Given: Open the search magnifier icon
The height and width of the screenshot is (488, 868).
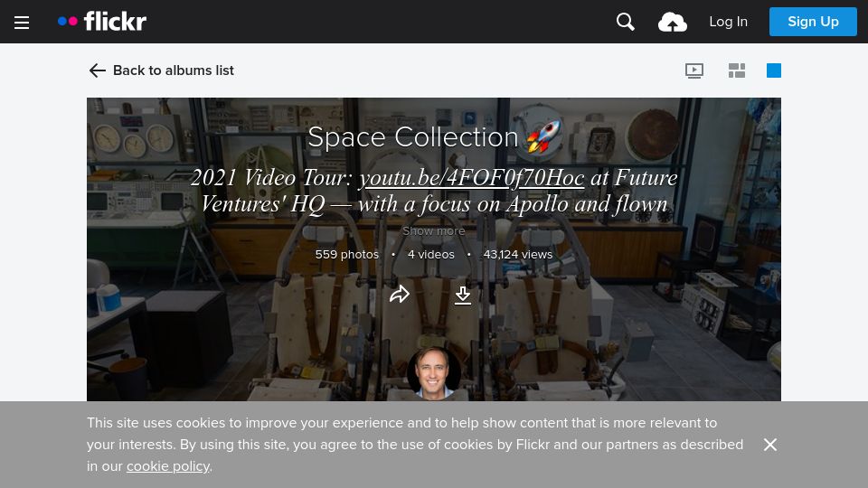Looking at the screenshot, I should pos(625,22).
